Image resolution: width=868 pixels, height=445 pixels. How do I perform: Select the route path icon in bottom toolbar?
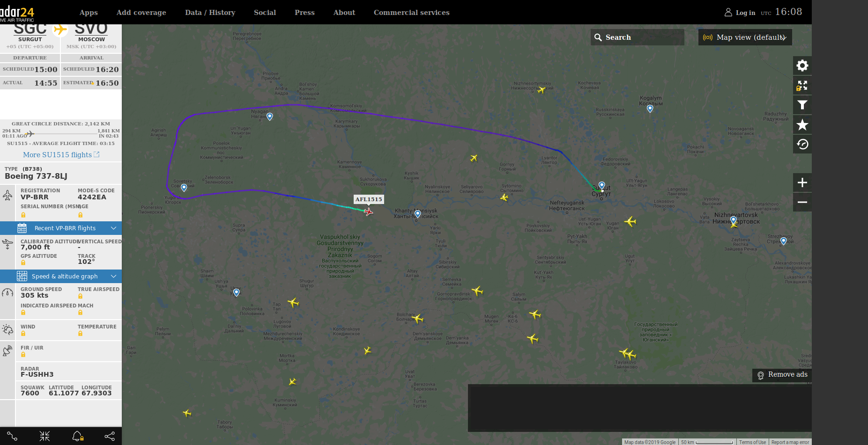(x=12, y=436)
